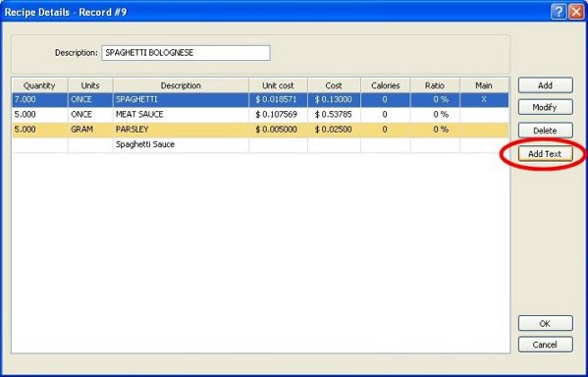Click the Cost column header
Screen dimensions: 588x377
[334, 85]
